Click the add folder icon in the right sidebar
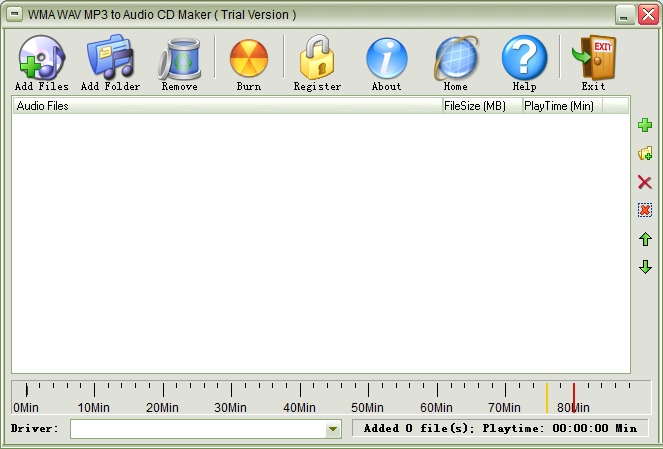The image size is (663, 449). [x=645, y=154]
